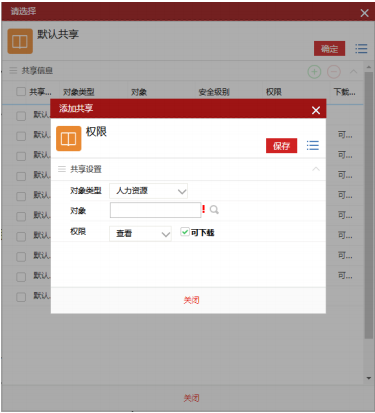
Task: Open the 权限 dropdown showing 查看
Action: 140,233
